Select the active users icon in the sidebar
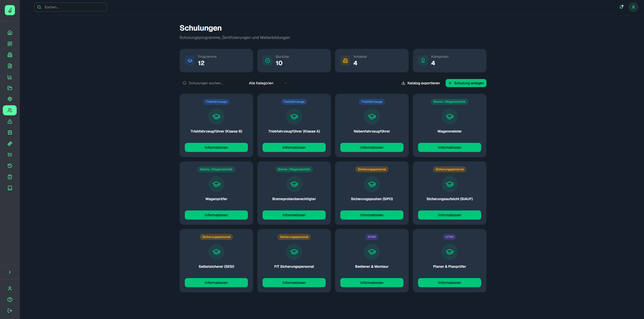Image resolution: width=644 pixels, height=319 pixels. pos(10,110)
